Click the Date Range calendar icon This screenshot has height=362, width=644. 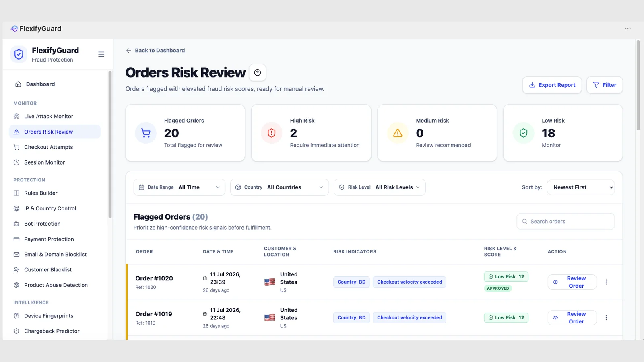point(142,187)
